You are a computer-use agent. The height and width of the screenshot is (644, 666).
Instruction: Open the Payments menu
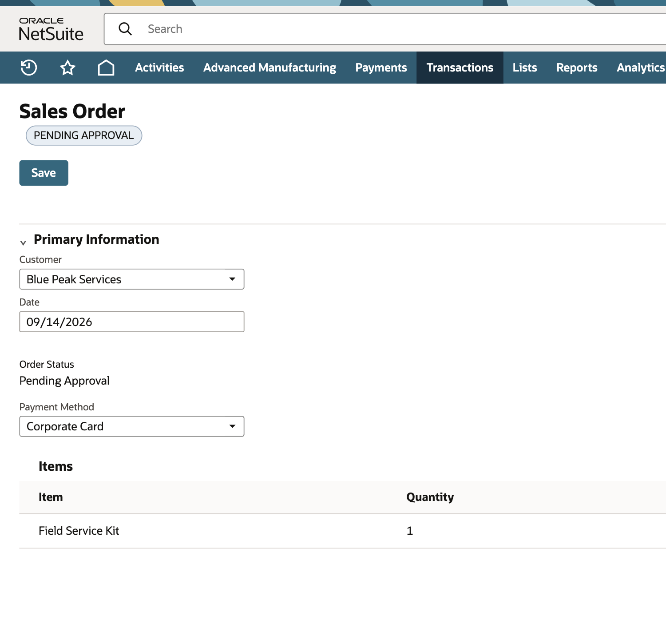(381, 68)
